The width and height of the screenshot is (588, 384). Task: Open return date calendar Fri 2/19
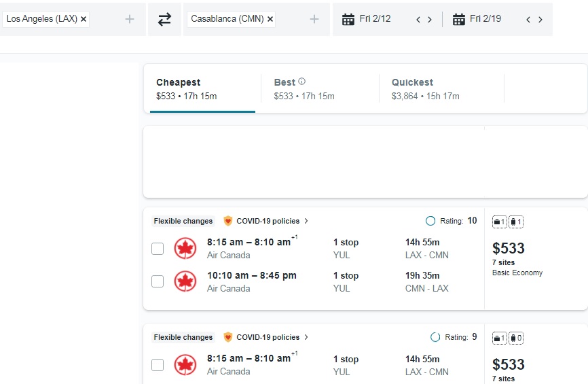pos(477,19)
